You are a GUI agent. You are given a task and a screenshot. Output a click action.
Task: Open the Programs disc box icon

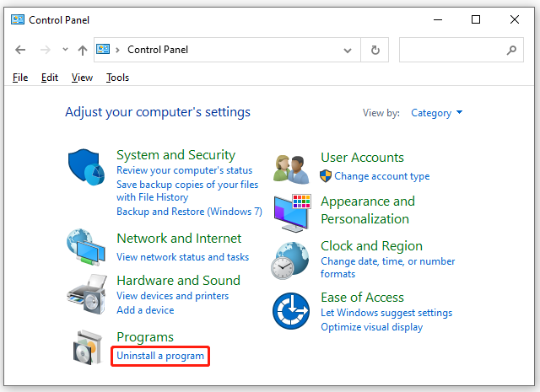[x=88, y=347]
